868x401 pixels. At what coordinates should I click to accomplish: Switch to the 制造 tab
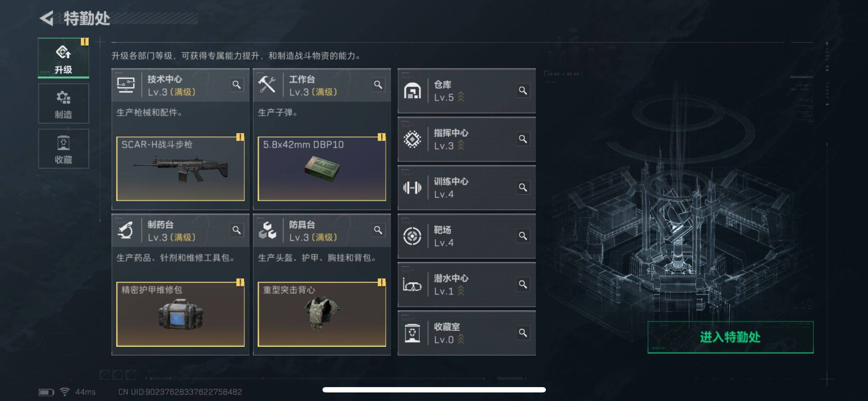click(63, 103)
